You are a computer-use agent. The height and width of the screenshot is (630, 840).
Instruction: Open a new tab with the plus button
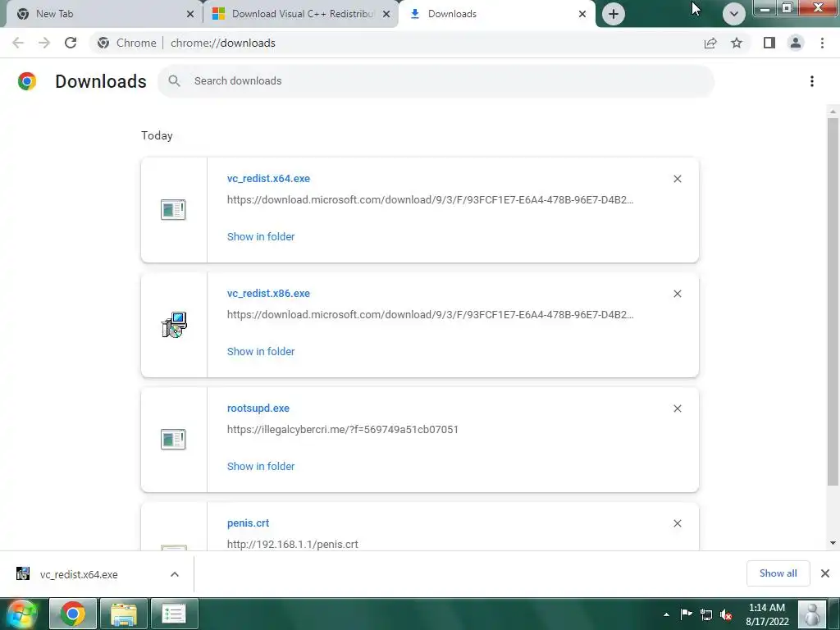(614, 14)
